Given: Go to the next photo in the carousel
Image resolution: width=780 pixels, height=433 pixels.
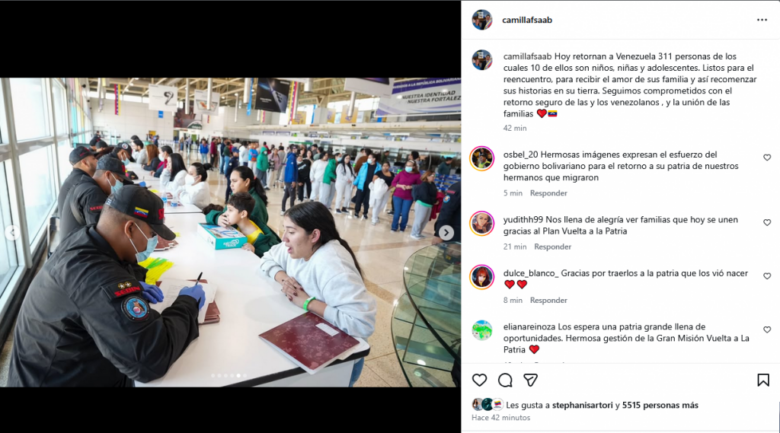Looking at the screenshot, I should 446,232.
